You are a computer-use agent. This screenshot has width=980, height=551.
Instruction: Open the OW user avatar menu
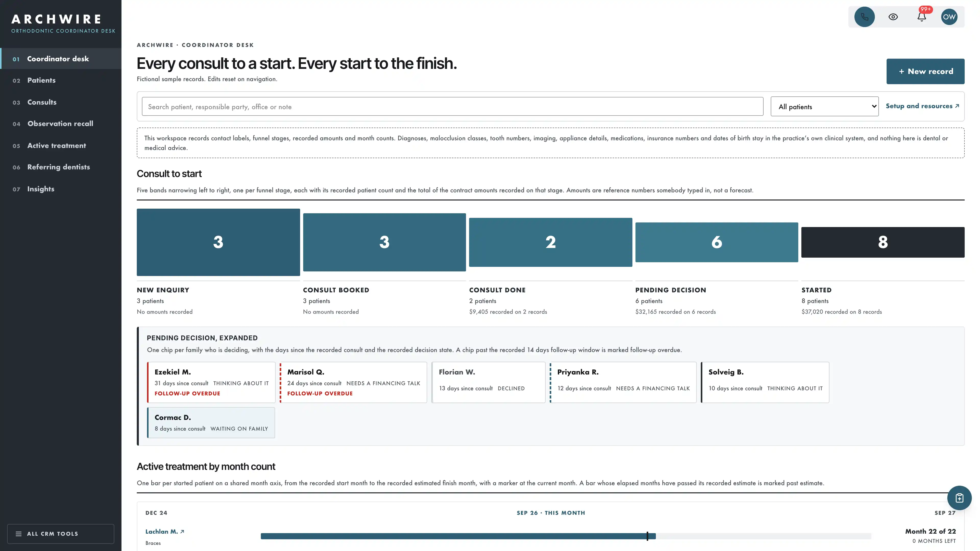coord(949,17)
